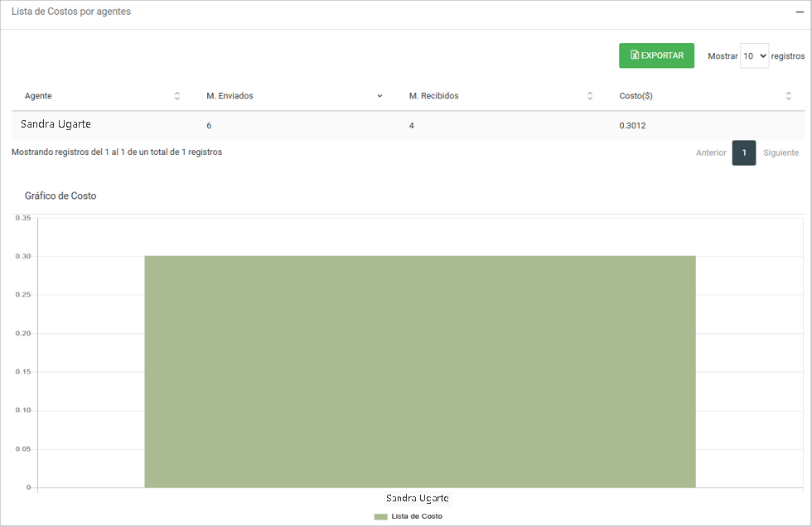Select Sandra Ugarte in the table row
Viewport: 812px width, 527px height.
[56, 124]
